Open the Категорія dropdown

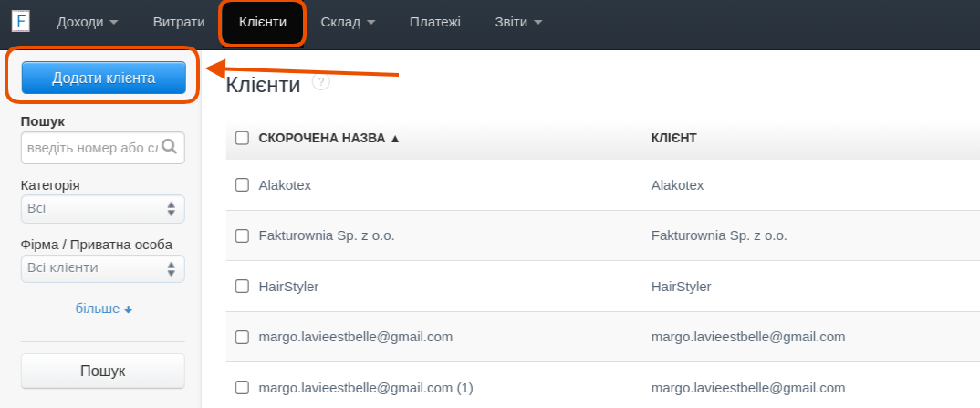tap(102, 209)
